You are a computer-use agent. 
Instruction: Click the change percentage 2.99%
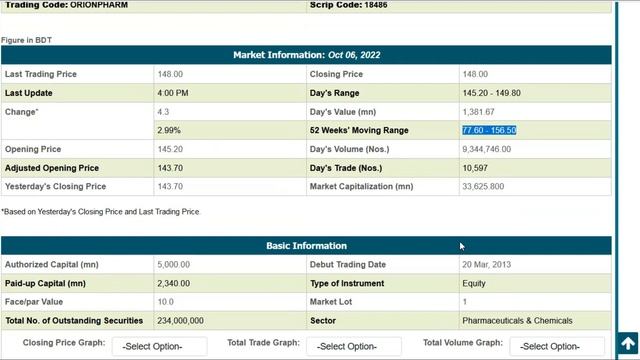pyautogui.click(x=169, y=131)
